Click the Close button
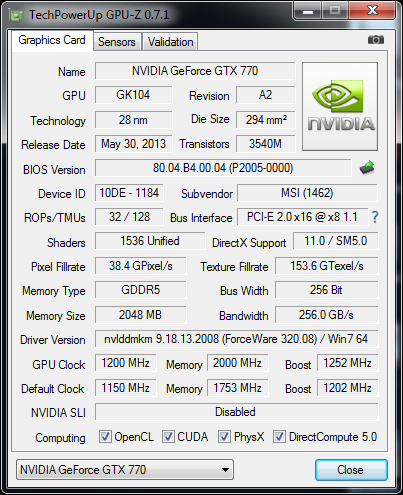 [351, 470]
